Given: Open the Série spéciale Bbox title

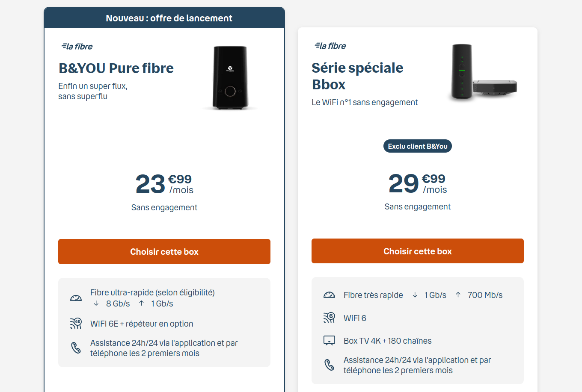Looking at the screenshot, I should pyautogui.click(x=357, y=76).
